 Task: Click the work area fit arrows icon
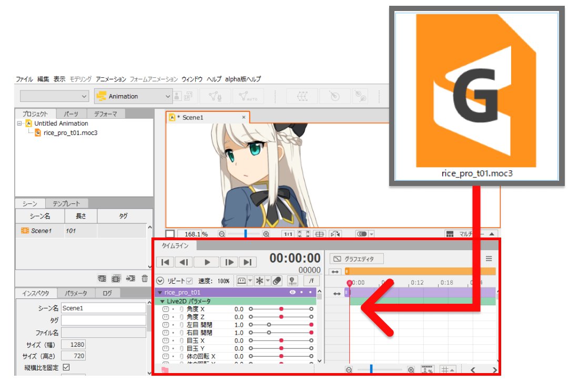[335, 272]
